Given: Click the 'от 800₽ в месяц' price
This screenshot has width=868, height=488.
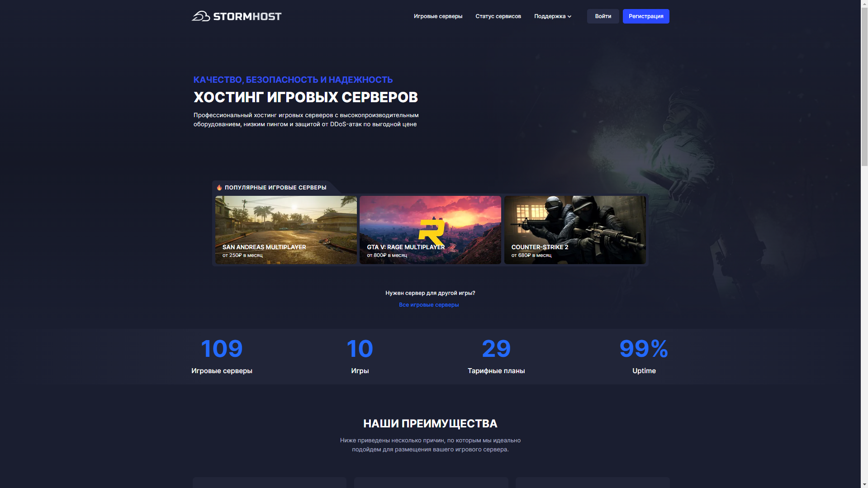Looking at the screenshot, I should (x=387, y=256).
